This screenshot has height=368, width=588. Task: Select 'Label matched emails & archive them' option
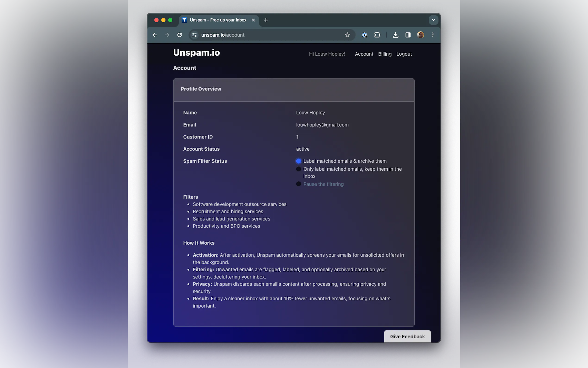tap(298, 161)
